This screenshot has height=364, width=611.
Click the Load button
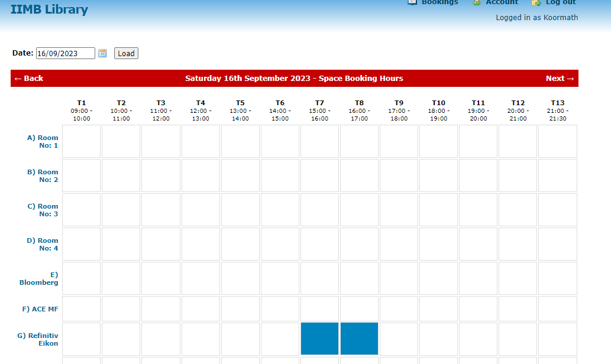[125, 53]
